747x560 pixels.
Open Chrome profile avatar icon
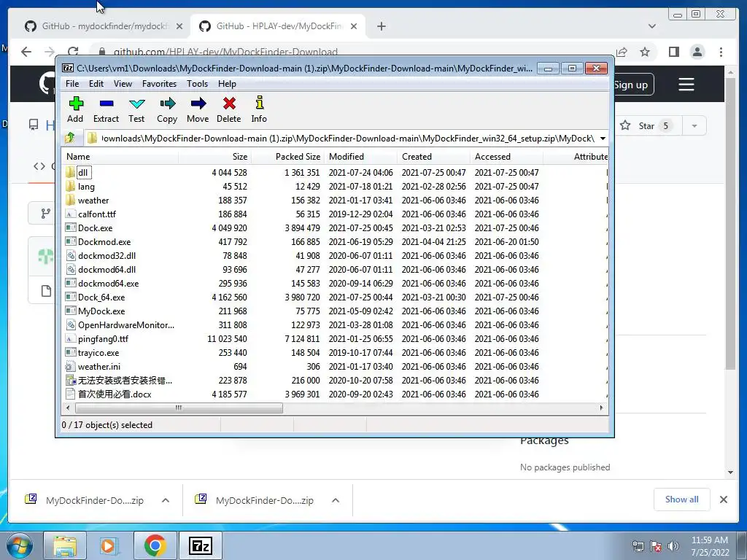pos(697,52)
